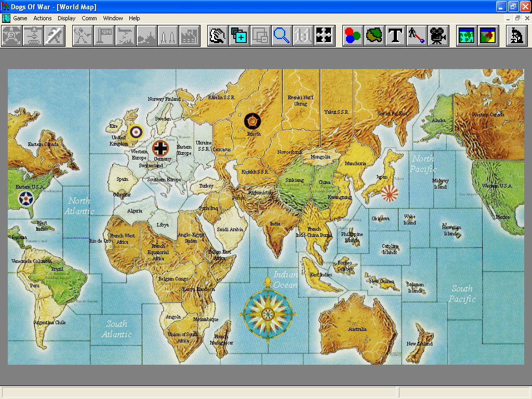Click the India territory label
This screenshot has height=399, width=532.
tap(275, 223)
